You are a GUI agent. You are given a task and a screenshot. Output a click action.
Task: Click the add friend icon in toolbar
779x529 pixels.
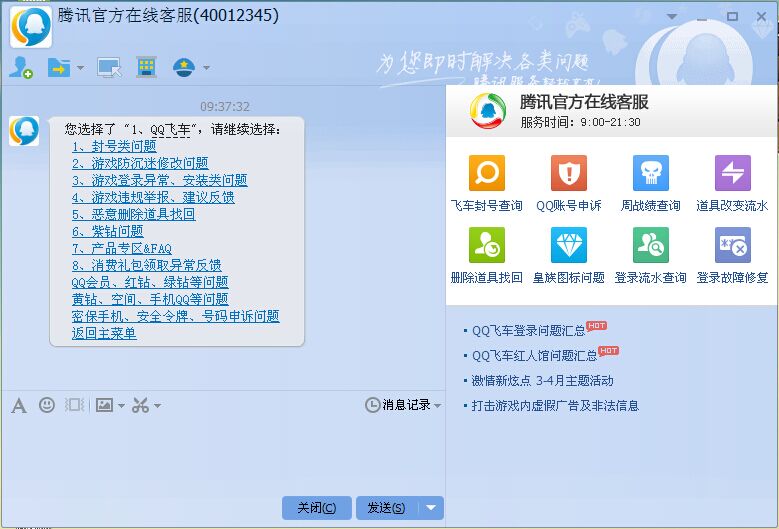[20, 67]
